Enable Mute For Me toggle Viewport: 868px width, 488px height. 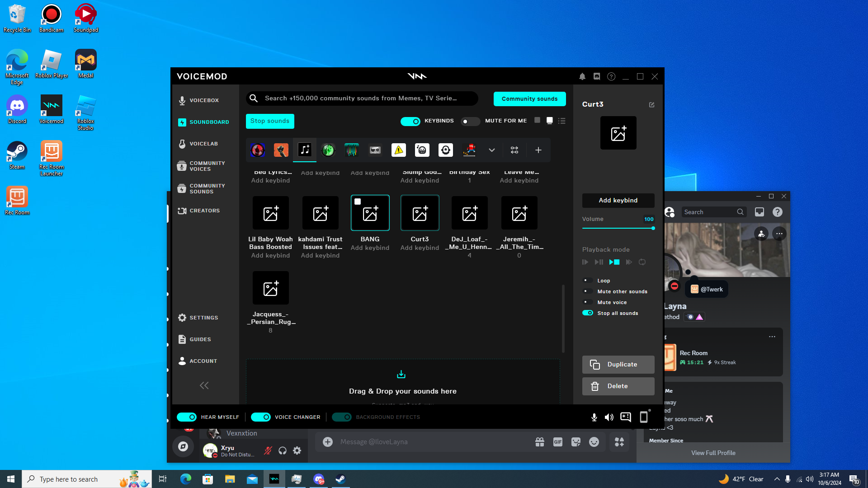(470, 121)
